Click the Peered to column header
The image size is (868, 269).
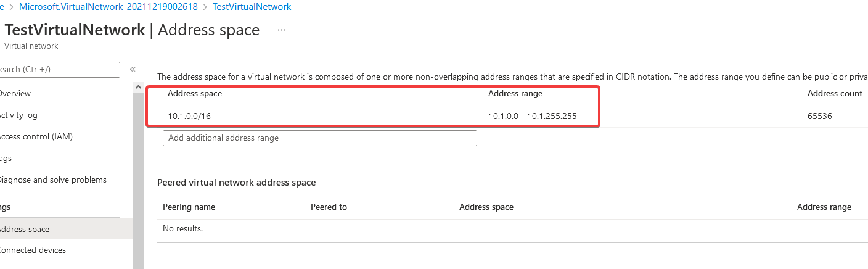(x=329, y=207)
